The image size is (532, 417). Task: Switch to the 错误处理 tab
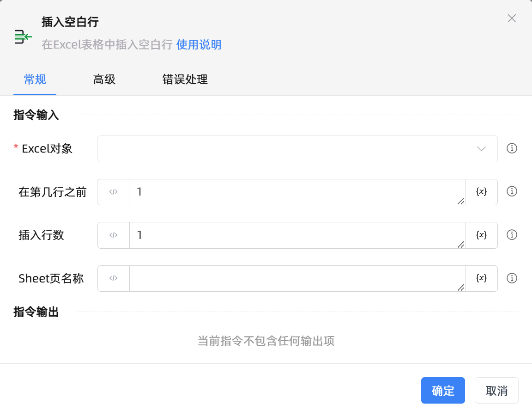[185, 80]
